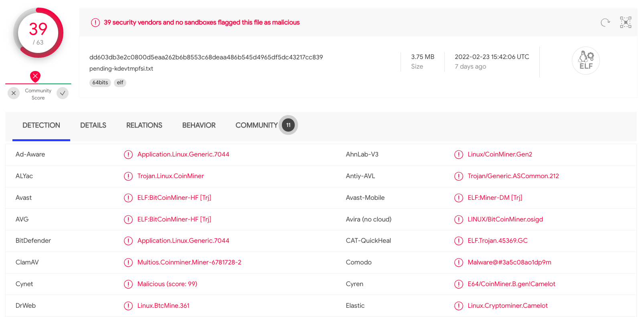Open the RELATIONS tab
This screenshot has width=644, height=317.
point(144,125)
